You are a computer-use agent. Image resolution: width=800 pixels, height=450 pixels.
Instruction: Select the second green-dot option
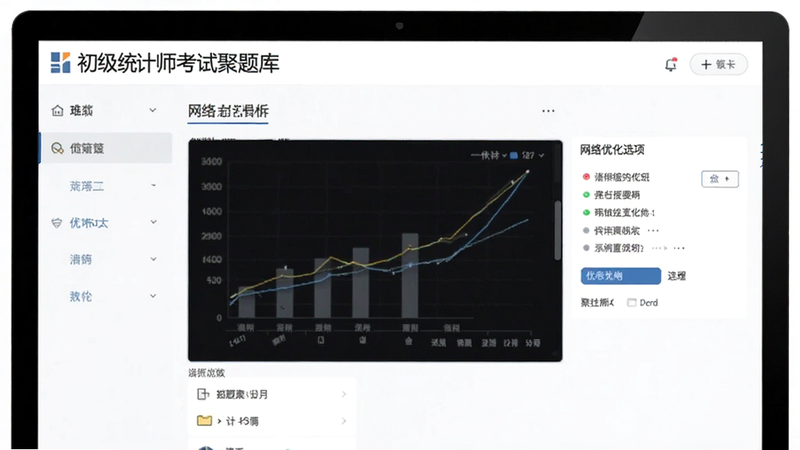[x=618, y=213]
